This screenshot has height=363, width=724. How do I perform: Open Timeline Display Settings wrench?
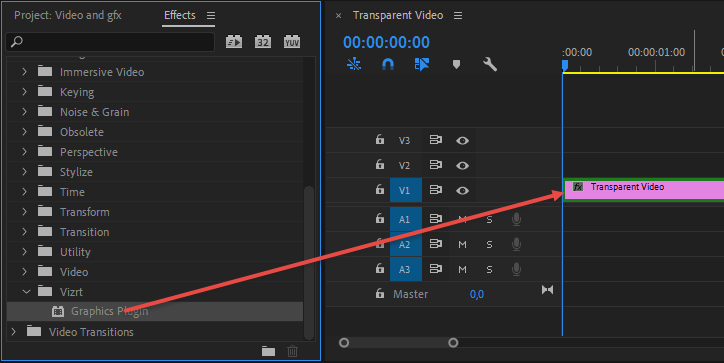(x=490, y=64)
